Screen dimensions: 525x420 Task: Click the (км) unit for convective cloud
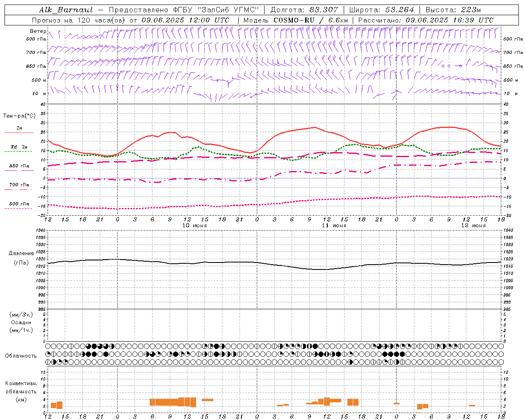click(x=21, y=399)
